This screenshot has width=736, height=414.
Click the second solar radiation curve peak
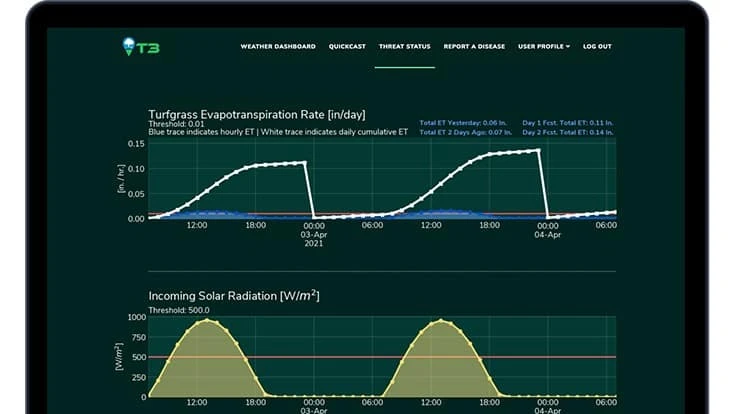440,321
